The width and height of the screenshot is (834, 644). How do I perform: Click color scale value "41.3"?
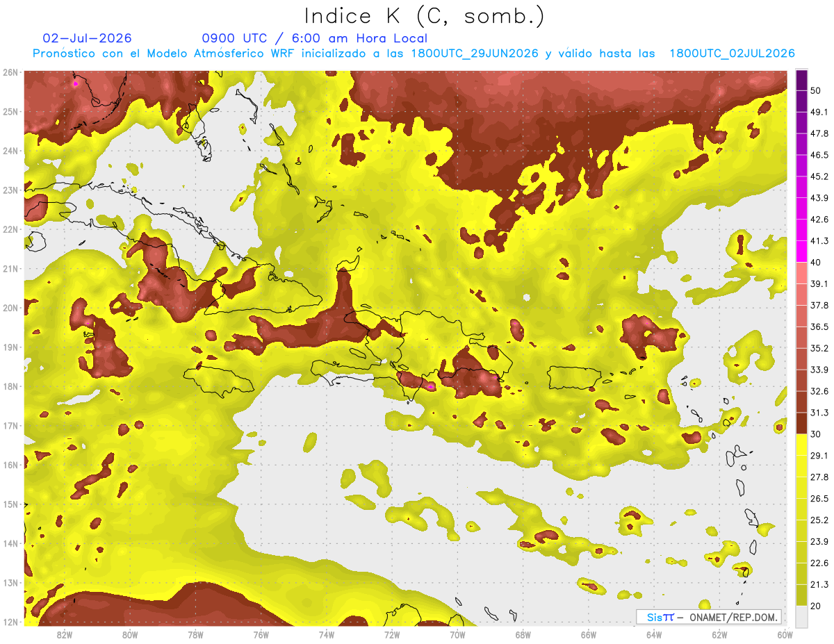[819, 241]
